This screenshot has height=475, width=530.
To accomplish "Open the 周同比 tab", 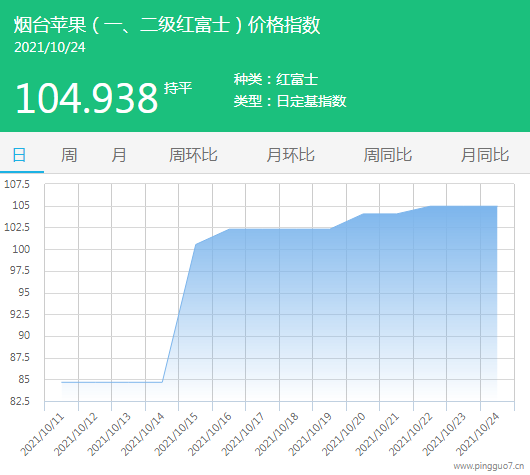I will pos(388,155).
